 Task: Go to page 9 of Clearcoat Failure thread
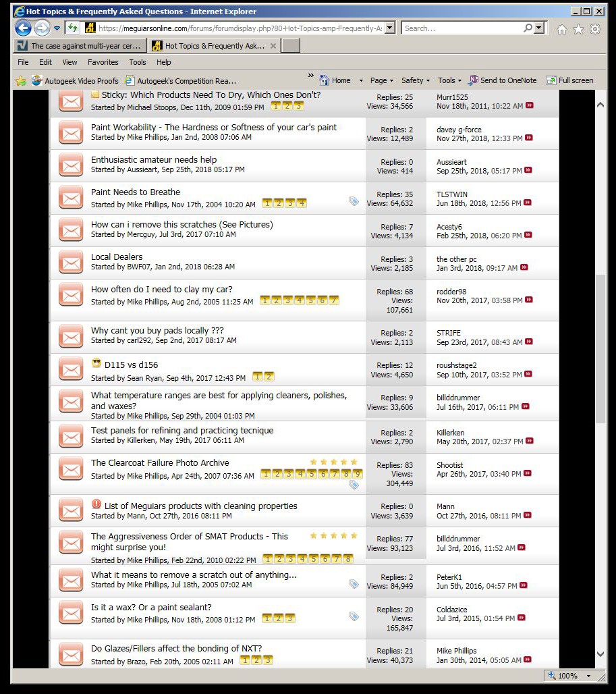click(x=358, y=474)
